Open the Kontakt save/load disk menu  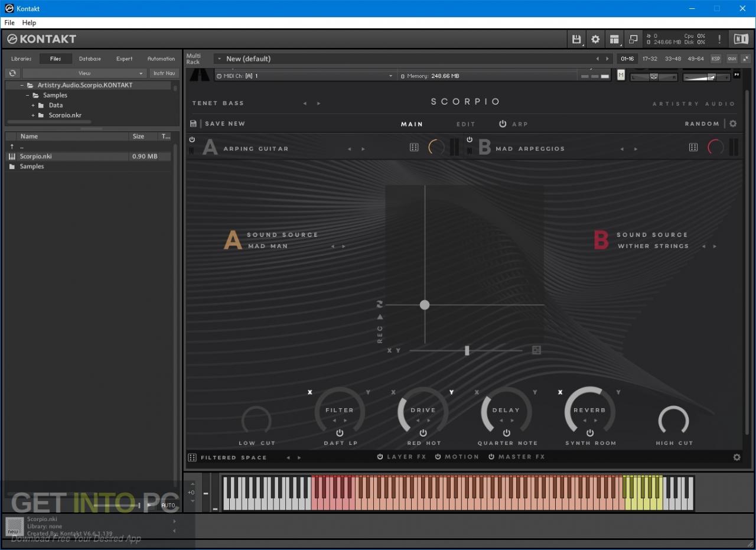(576, 39)
